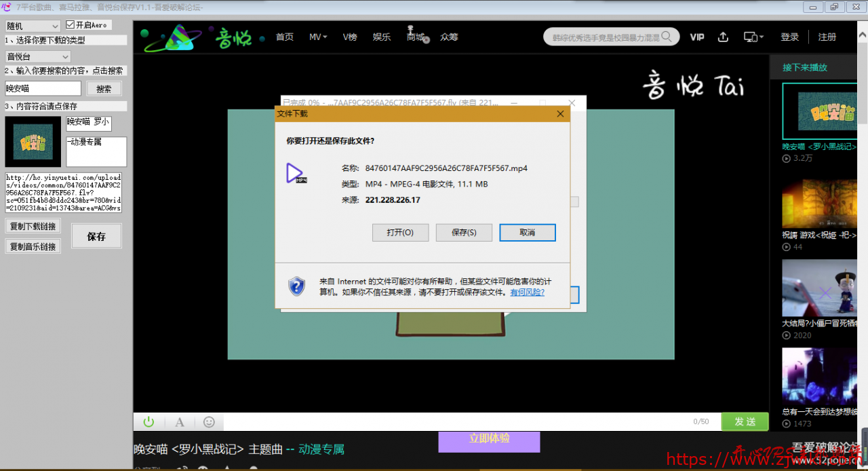The width and height of the screenshot is (868, 471).
Task: Open the device dropdown in header
Action: (753, 37)
